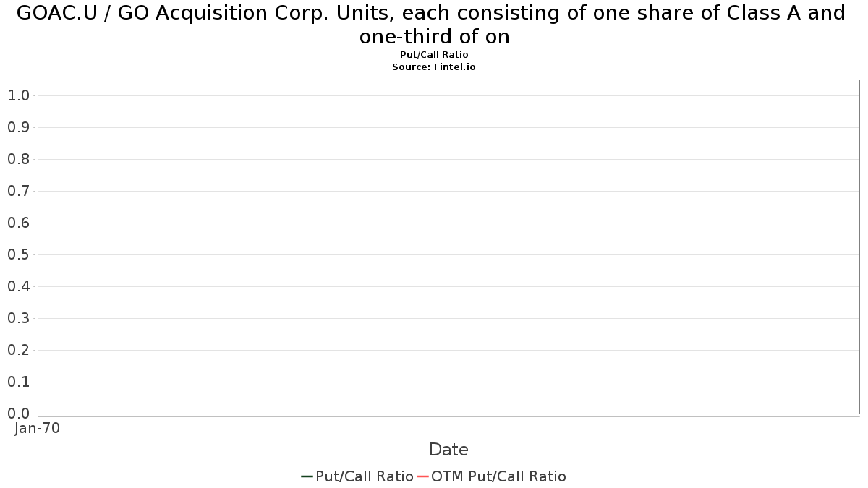Click the 0.9 y-axis label
Screen dimensions: 868x488
(x=18, y=127)
